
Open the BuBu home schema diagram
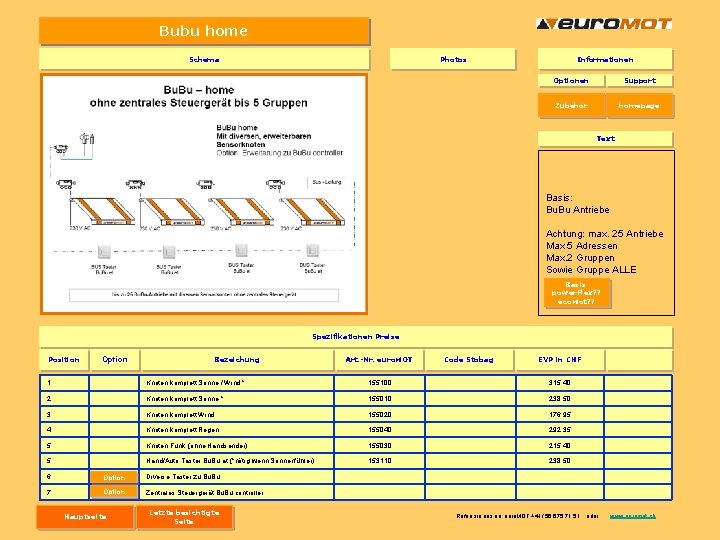(204, 194)
